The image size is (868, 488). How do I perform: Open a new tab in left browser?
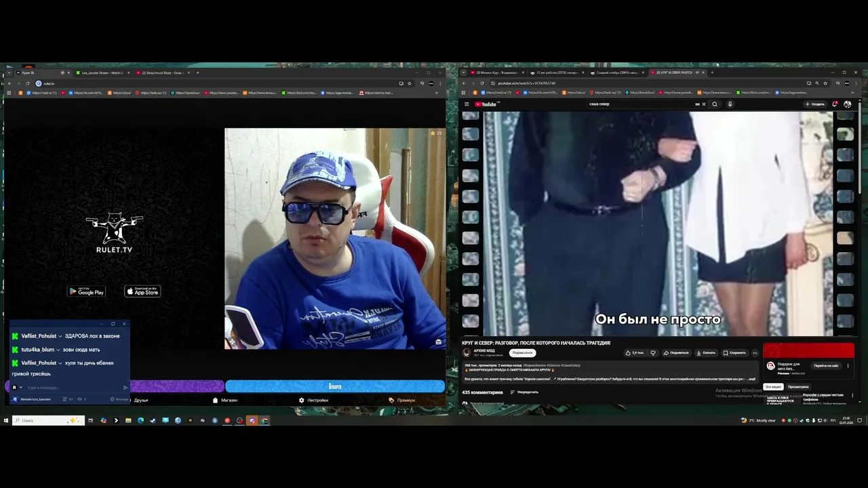(x=198, y=73)
